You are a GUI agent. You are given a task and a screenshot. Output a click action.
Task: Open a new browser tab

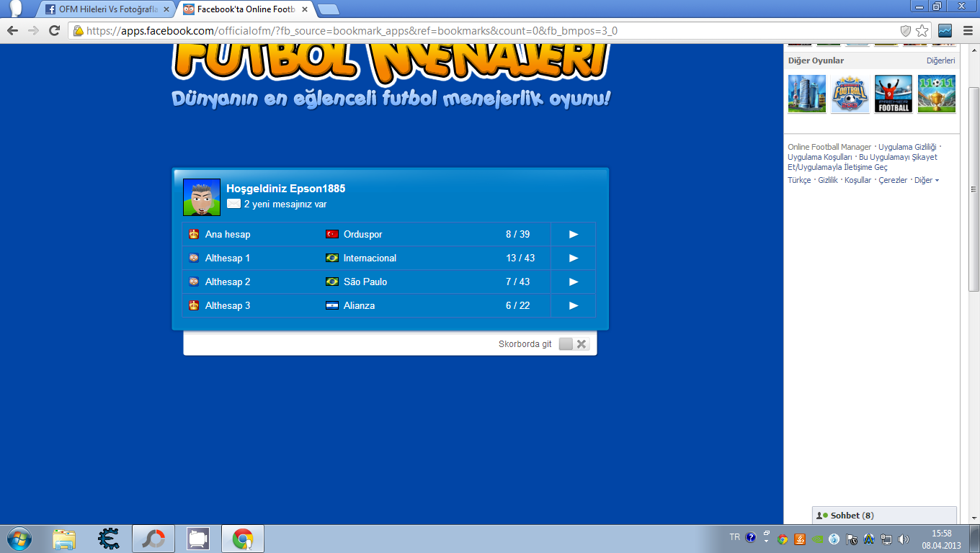coord(329,9)
